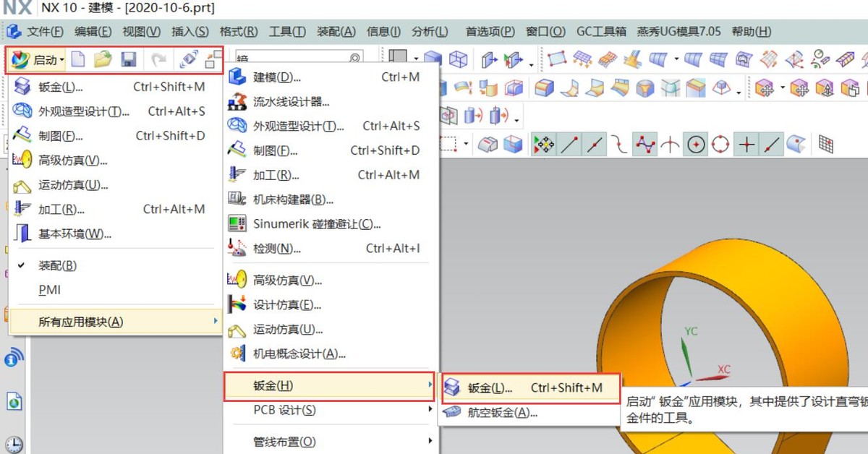Screen dimensions: 868x454
Task: Click the Drafting icon in left Start menu
Action: pyautogui.click(x=22, y=135)
